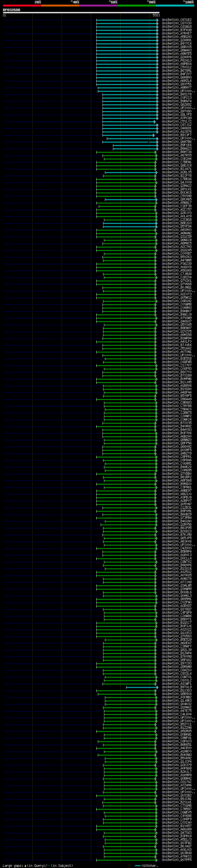This screenshot has width=197, height=868.
Task: Click the label UniRef100_B8HT34
Action: 176,152
